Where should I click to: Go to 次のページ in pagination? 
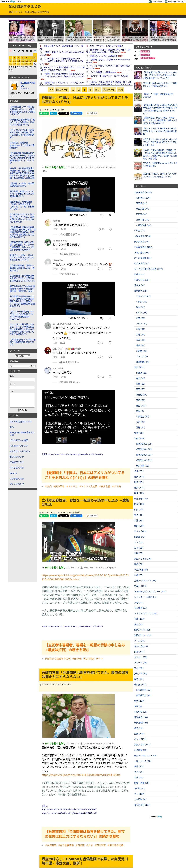click(x=109, y=90)
